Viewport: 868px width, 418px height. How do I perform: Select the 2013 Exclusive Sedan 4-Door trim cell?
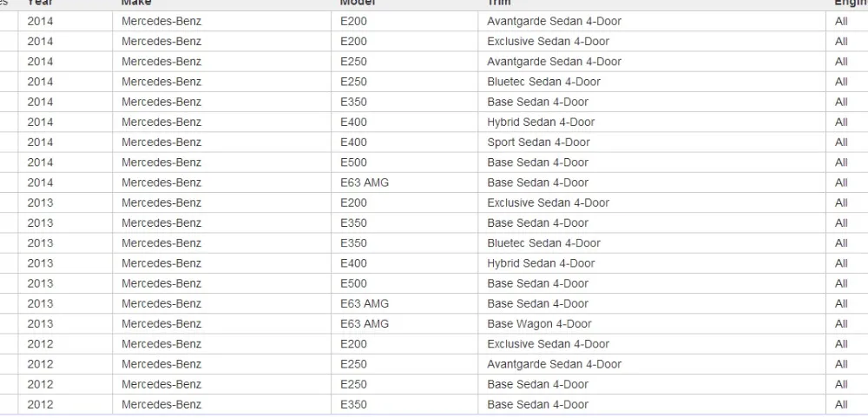pos(548,202)
